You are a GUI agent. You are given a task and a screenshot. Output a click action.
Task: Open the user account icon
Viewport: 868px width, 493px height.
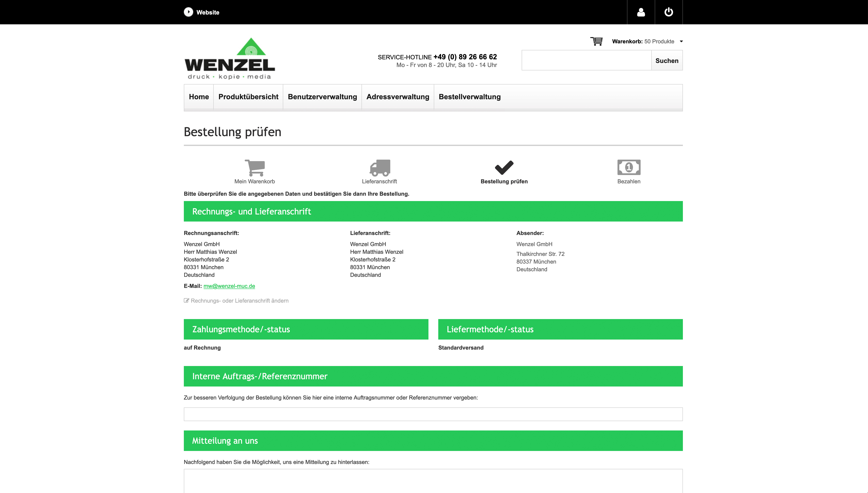pos(641,12)
